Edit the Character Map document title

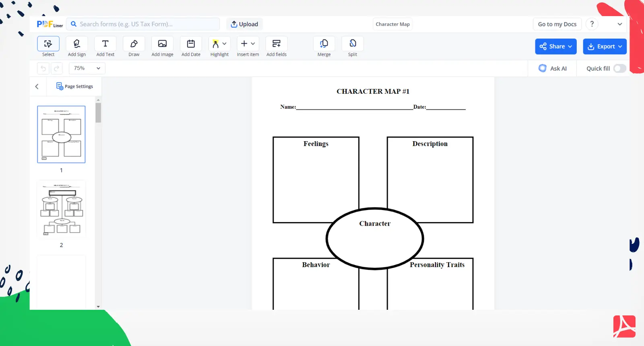pyautogui.click(x=392, y=24)
